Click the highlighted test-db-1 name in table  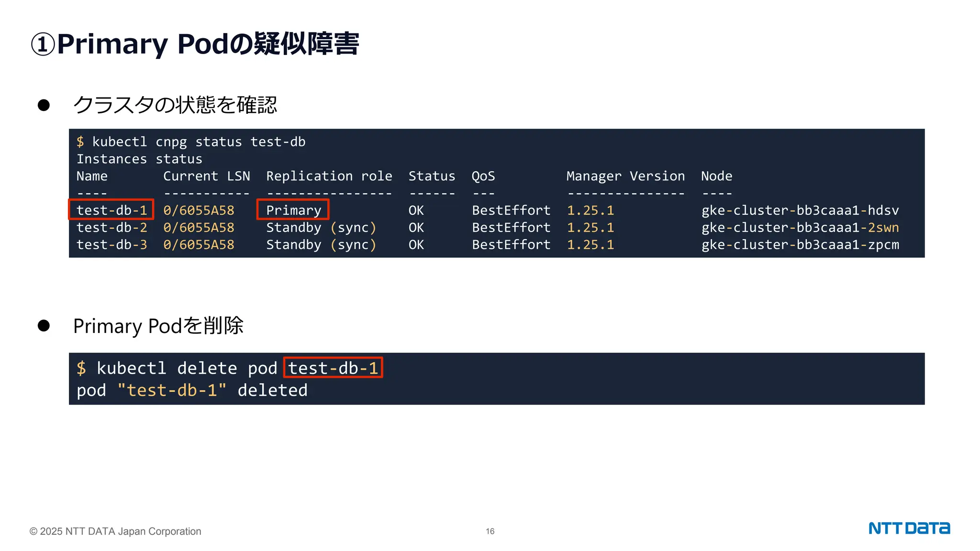(x=111, y=210)
